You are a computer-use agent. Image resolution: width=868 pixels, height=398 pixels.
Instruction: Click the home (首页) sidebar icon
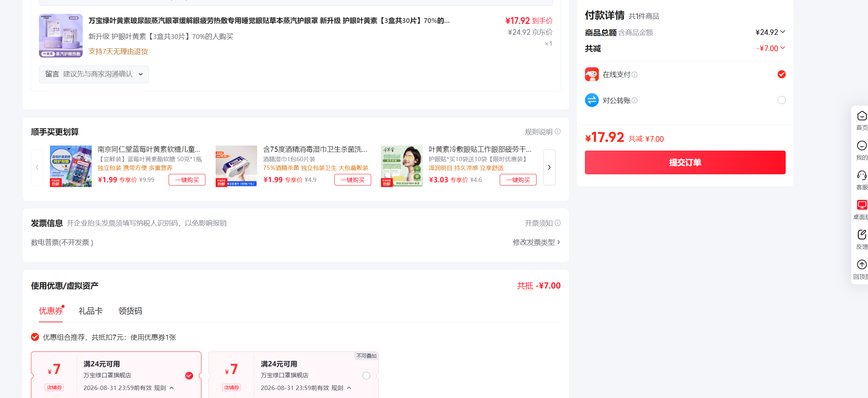tap(862, 116)
